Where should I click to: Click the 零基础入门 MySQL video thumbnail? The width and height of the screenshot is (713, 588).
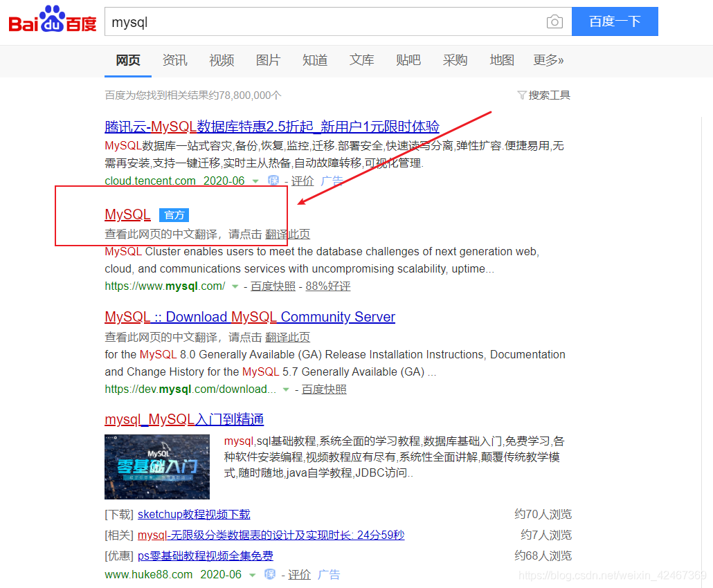157,466
